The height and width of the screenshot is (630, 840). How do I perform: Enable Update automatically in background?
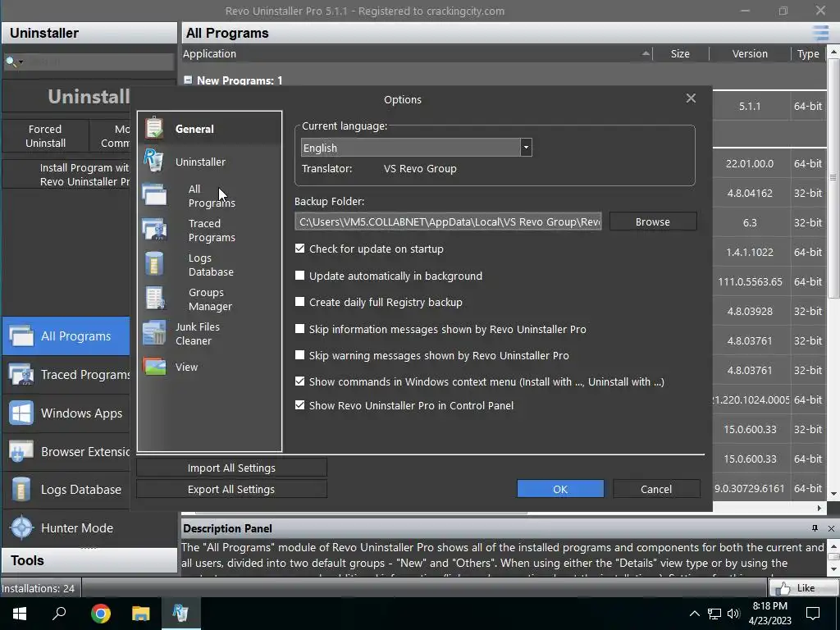pos(300,276)
